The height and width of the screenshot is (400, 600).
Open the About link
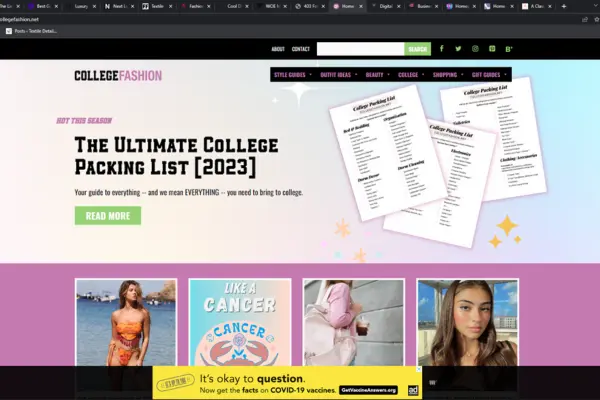[278, 49]
